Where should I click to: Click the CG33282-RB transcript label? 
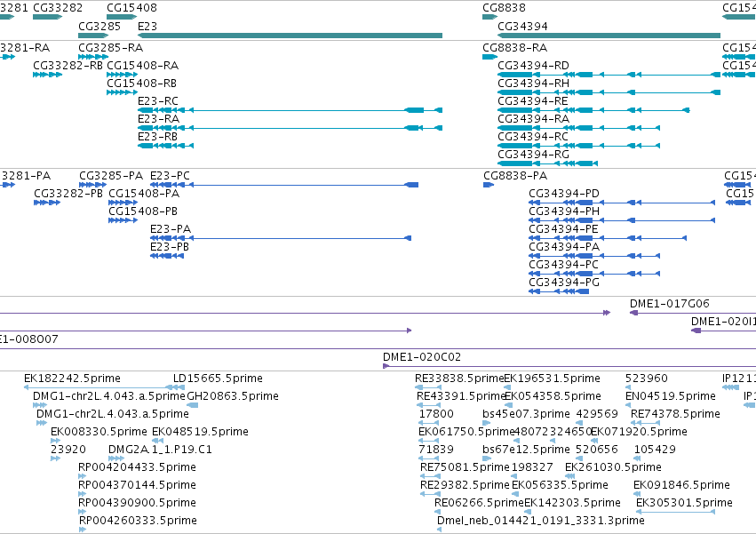coord(68,66)
